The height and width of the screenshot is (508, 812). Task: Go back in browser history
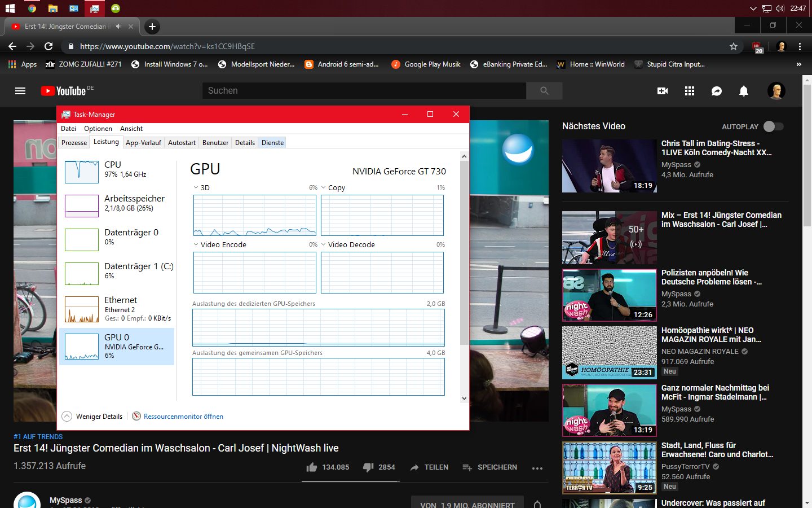pos(12,46)
